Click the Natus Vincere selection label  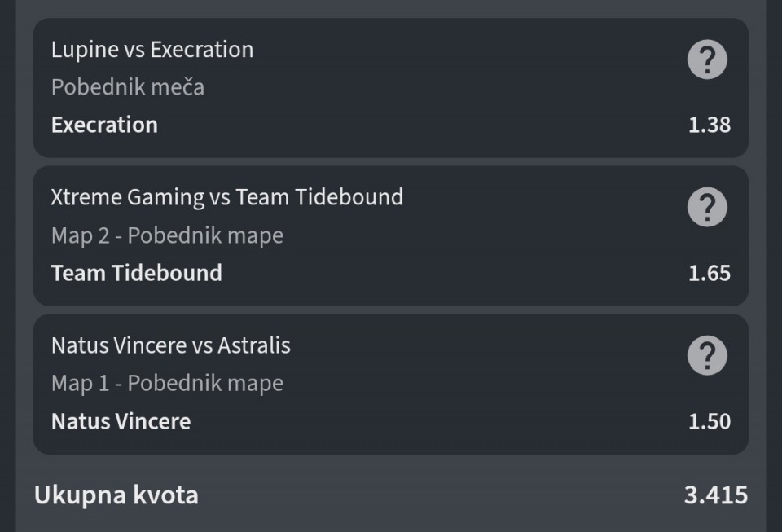point(121,421)
